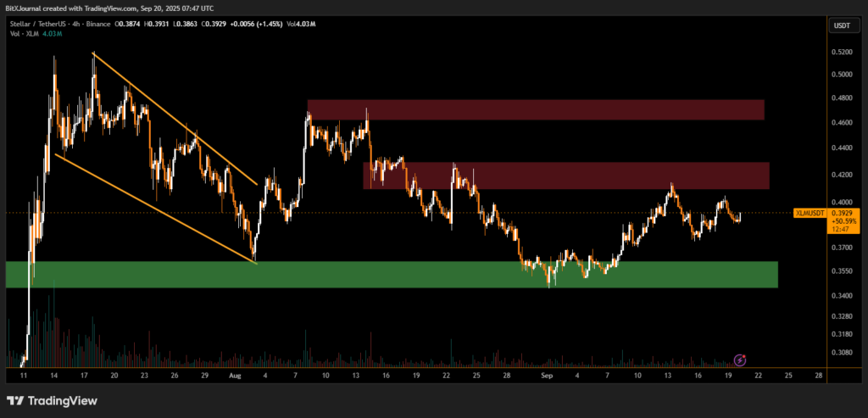This screenshot has width=868, height=418.
Task: Select the green support zone rectangle
Action: coord(390,275)
